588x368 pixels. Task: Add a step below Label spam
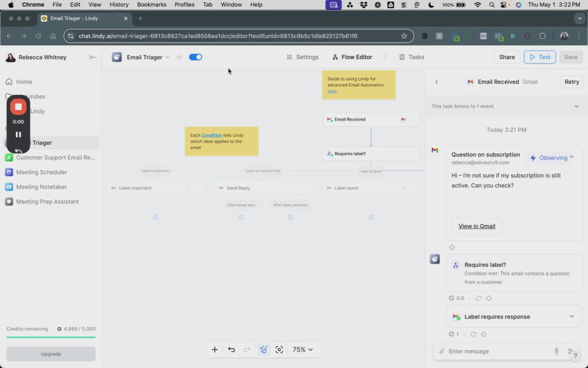coord(371,217)
